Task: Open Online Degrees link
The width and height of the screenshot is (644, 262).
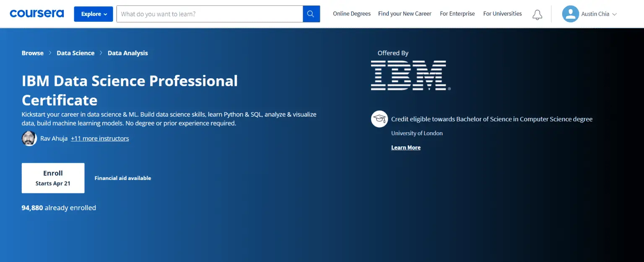Action: [352, 14]
